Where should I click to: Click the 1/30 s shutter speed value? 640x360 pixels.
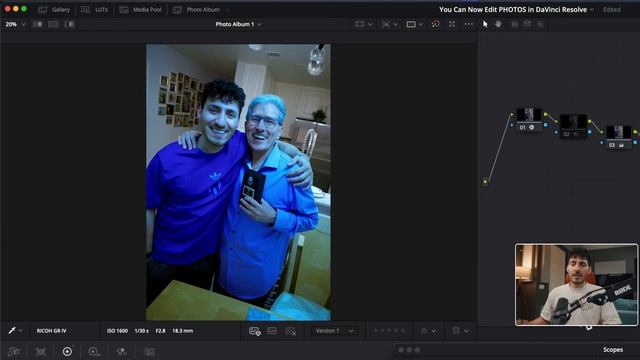point(142,331)
